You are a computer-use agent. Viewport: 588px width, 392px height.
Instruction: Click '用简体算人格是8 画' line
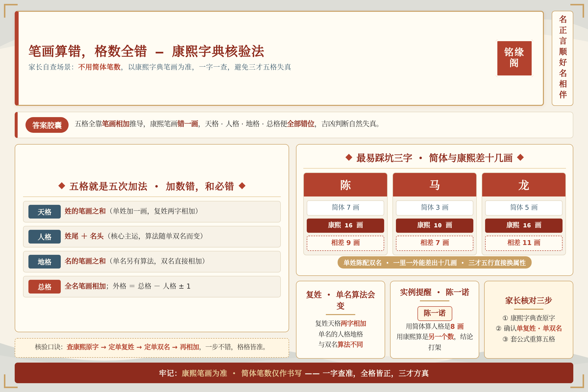tap(434, 327)
